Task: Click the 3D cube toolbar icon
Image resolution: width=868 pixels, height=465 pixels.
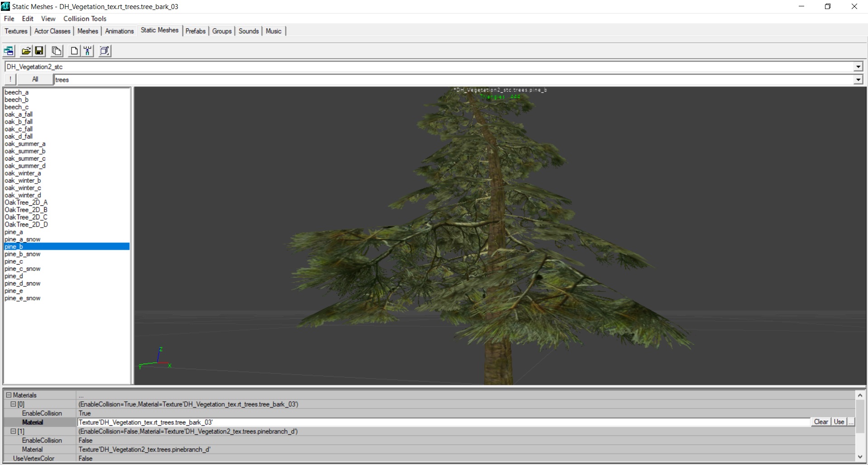Action: 105,51
